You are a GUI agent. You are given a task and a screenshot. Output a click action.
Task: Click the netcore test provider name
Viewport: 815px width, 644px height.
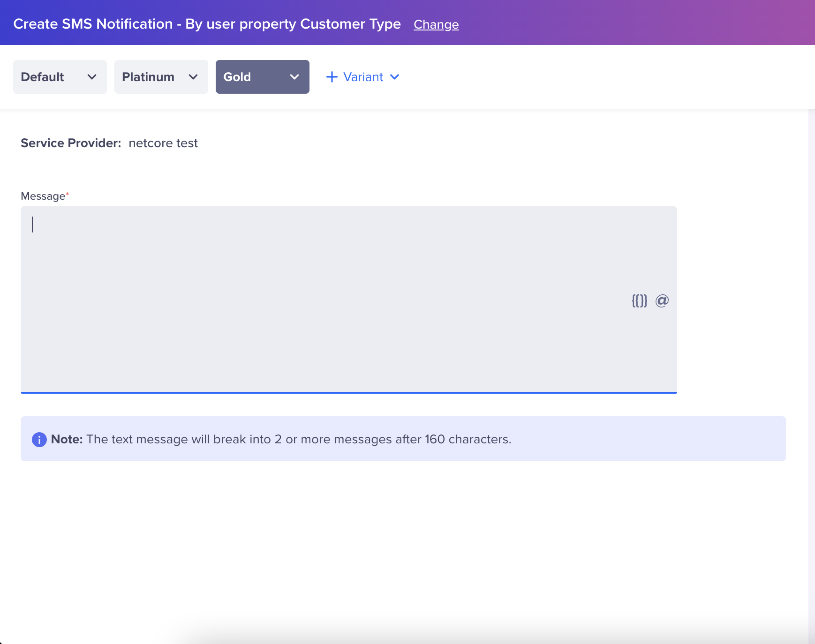(163, 143)
